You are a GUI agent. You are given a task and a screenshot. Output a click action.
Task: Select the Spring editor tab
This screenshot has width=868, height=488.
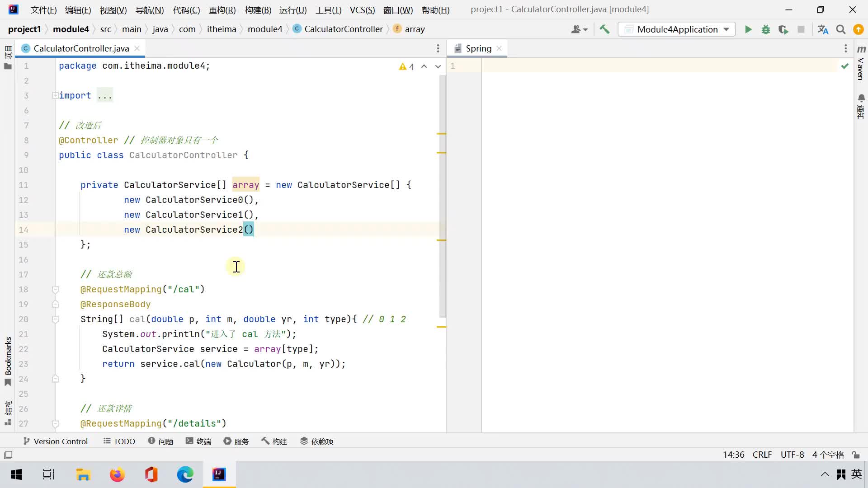click(478, 48)
